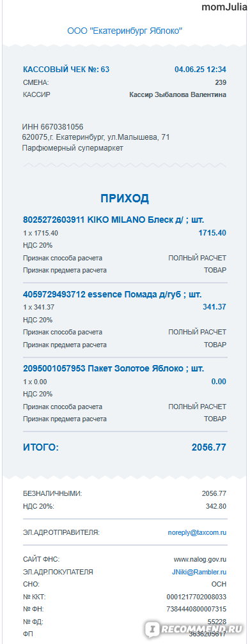
Task: Click the receipt date 04.06.25 12:34
Action: click(x=200, y=70)
